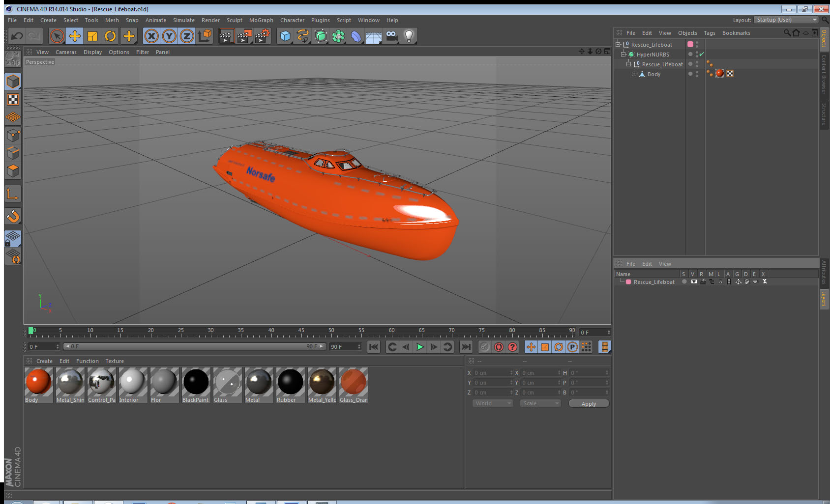Open the Bend deformer icon
The image size is (830, 504).
(x=356, y=36)
